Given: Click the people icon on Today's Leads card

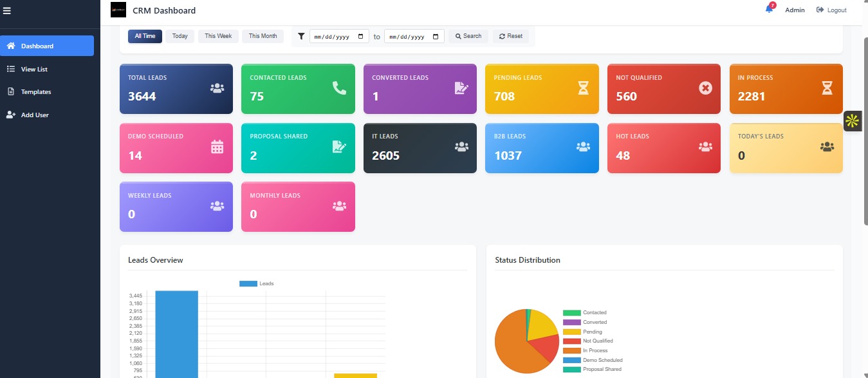Looking at the screenshot, I should point(827,147).
